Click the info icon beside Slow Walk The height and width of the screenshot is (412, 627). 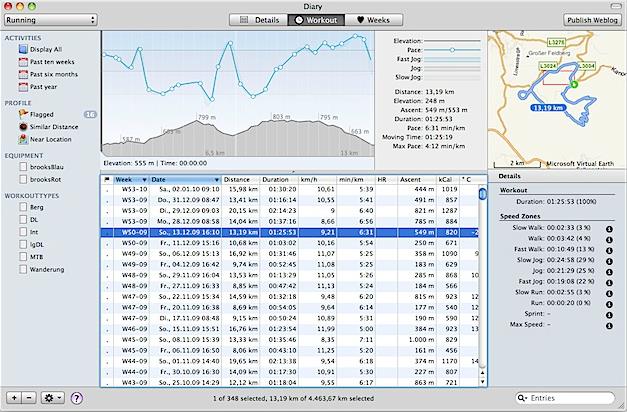point(609,229)
